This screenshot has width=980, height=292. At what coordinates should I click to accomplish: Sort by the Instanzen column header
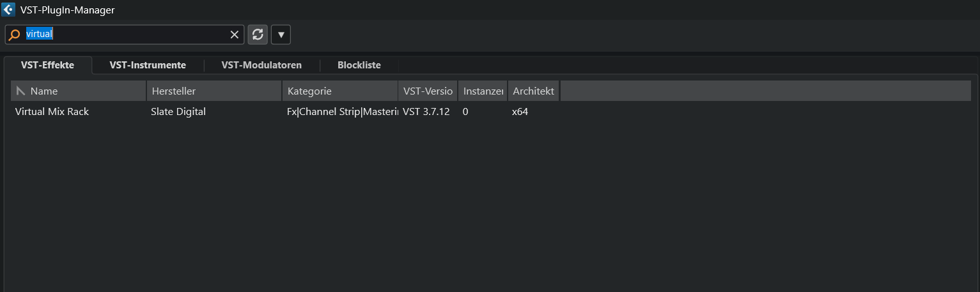click(483, 91)
